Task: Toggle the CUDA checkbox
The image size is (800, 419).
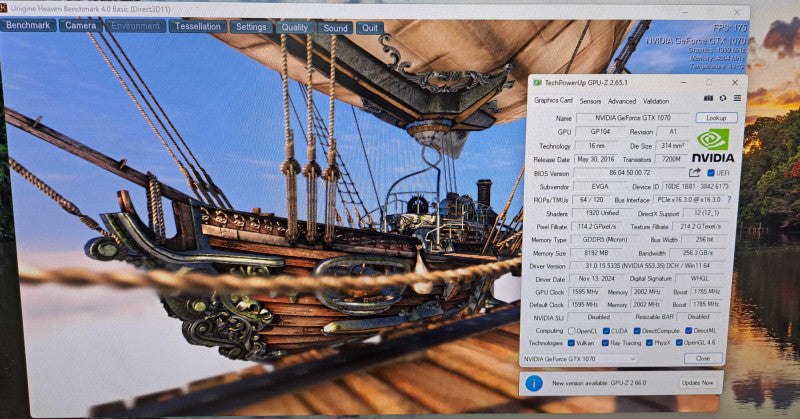Action: [x=606, y=331]
